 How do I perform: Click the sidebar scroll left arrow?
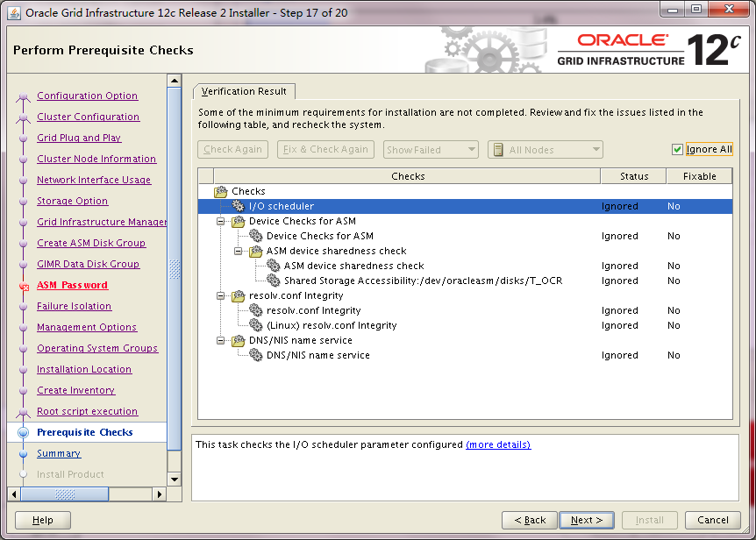click(x=14, y=494)
